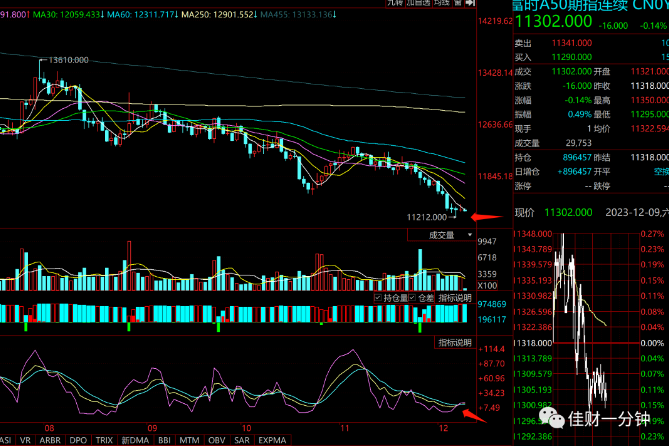Switch to the TRIX indicator tab
Viewport: 669px width, 446px height.
[x=105, y=440]
